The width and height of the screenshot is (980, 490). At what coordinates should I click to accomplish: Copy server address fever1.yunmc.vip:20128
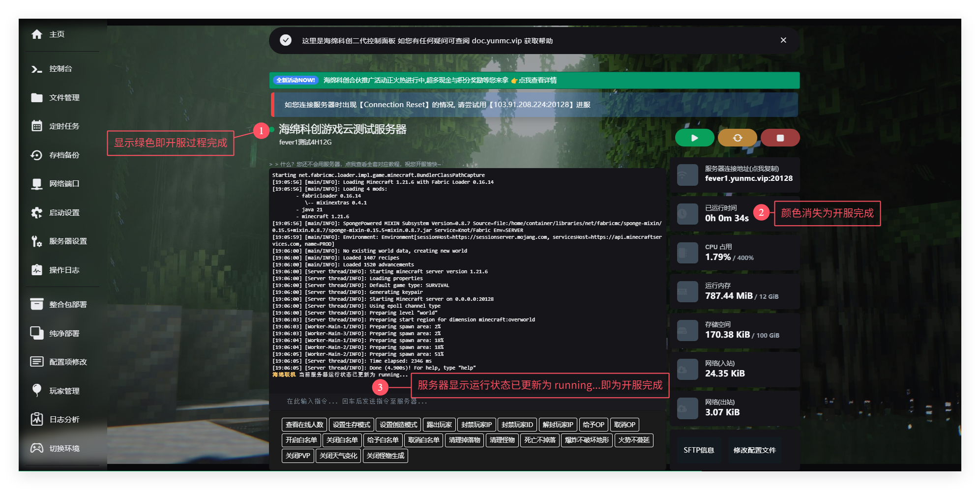tap(748, 178)
